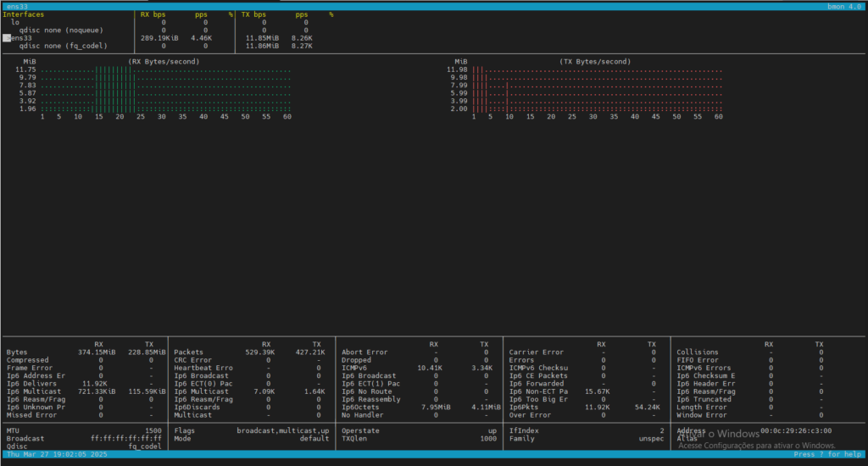Screen dimensions: 868x466
Task: Click the MTU value 1500
Action: click(153, 430)
